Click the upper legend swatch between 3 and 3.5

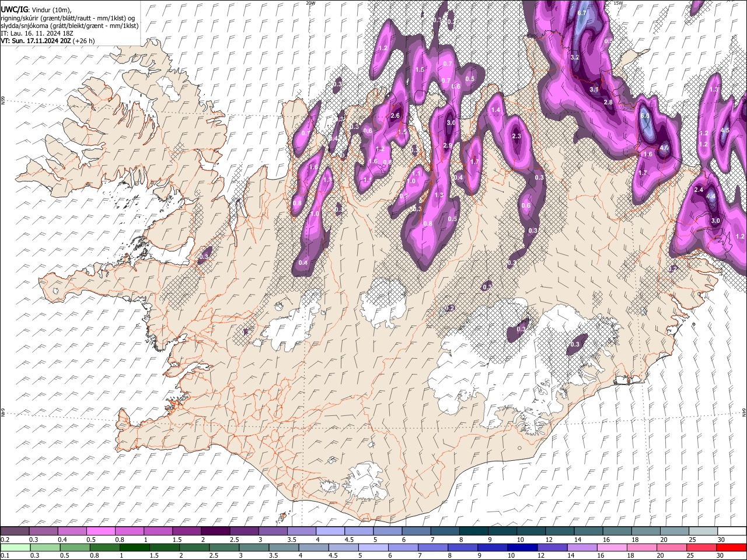click(x=273, y=531)
